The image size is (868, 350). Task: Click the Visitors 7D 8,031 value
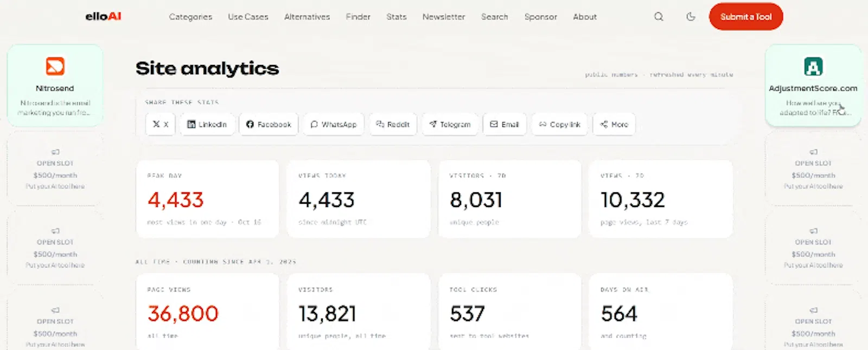click(x=476, y=200)
